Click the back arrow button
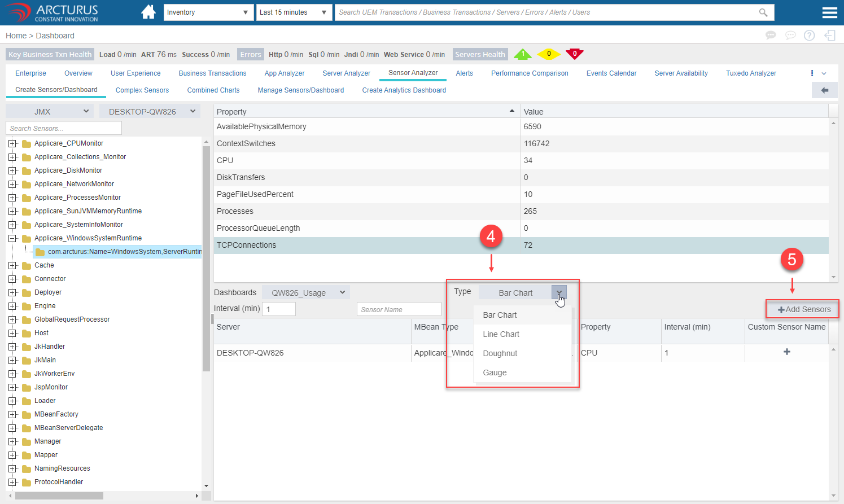844x504 pixels. click(x=824, y=90)
